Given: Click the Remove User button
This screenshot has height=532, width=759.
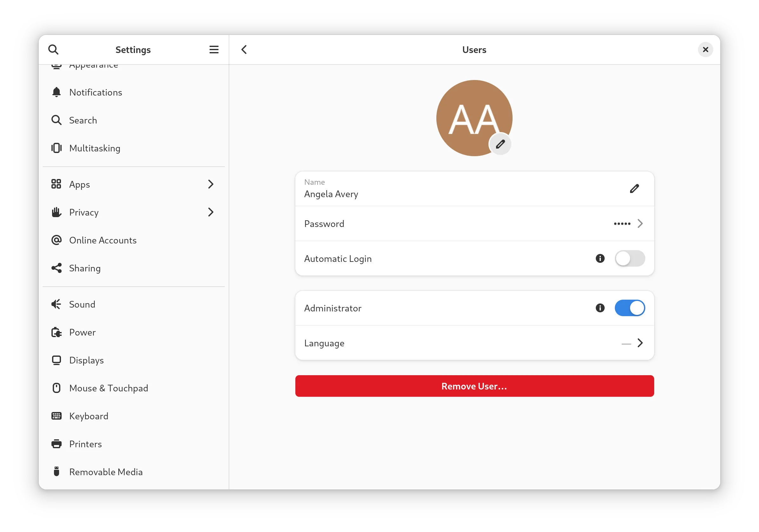Looking at the screenshot, I should (x=474, y=386).
